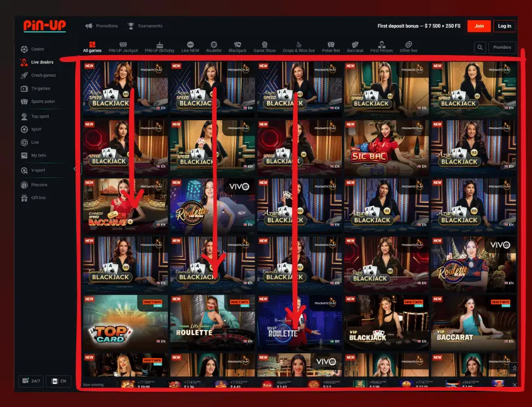Click the scroll-to-top double chevron button
532x407 pixels.
pyautogui.click(x=514, y=368)
